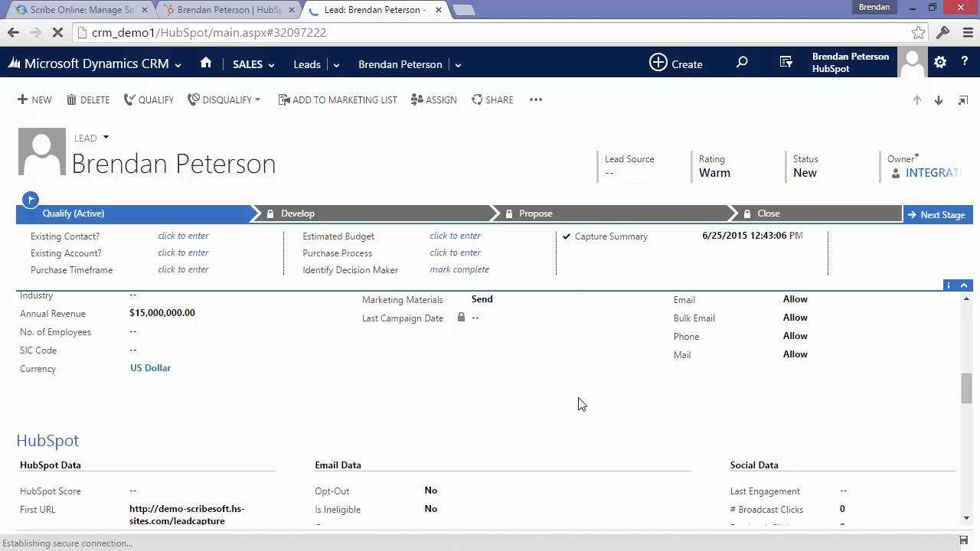Click the browser back arrow
Screen dimensions: 980x551
pos(13,32)
